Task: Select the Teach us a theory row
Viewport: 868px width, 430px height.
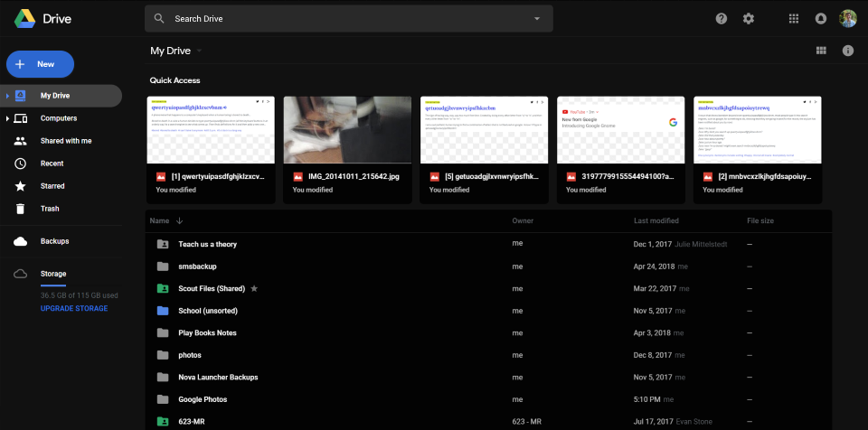Action: (489, 244)
